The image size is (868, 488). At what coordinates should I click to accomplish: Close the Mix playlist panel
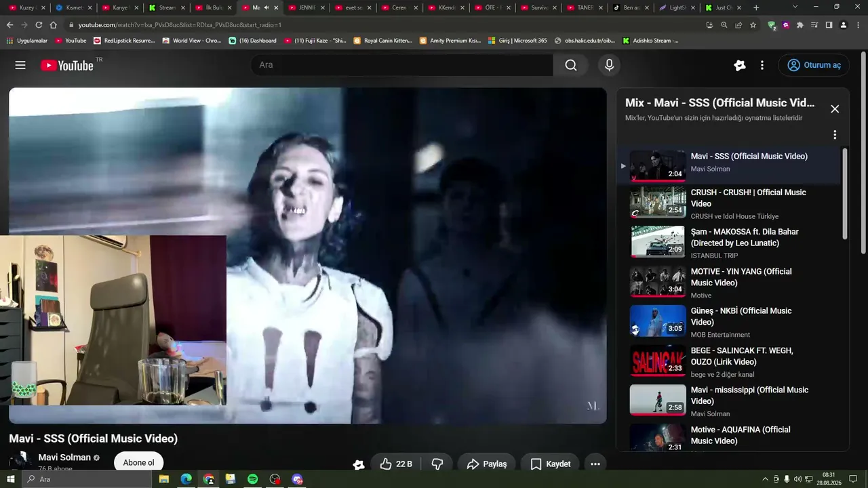[835, 109]
